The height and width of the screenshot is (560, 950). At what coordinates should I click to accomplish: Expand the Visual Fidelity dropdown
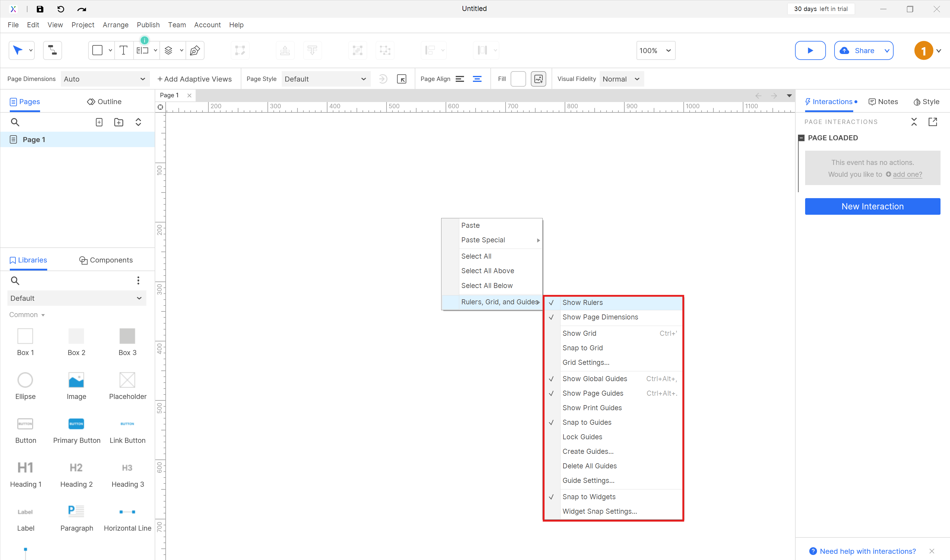(x=621, y=79)
